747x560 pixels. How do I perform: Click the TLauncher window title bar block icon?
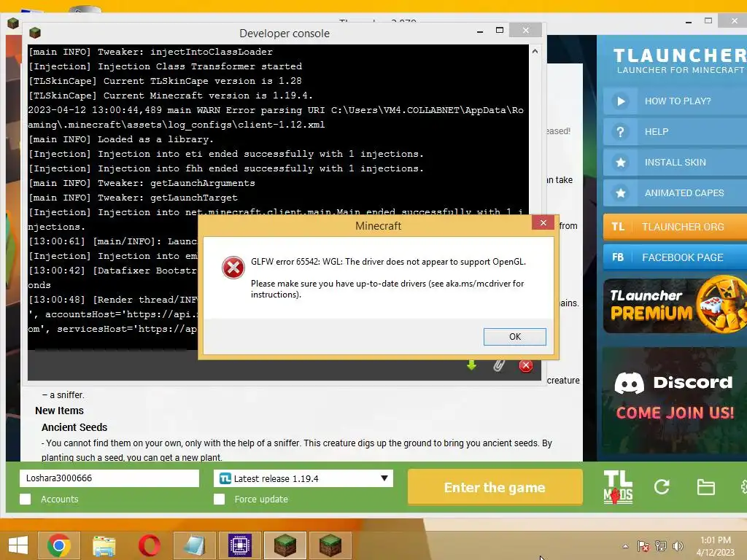pyautogui.click(x=13, y=23)
